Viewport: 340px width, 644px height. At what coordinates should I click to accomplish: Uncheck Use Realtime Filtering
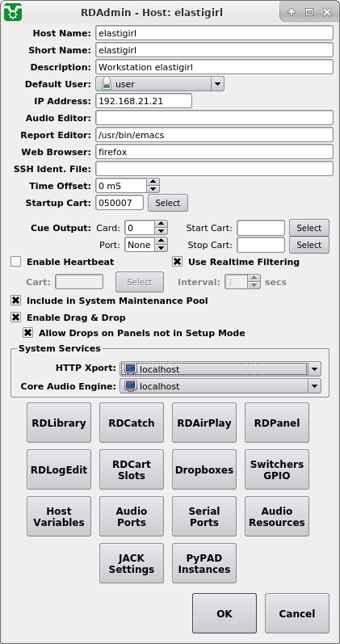click(x=177, y=262)
